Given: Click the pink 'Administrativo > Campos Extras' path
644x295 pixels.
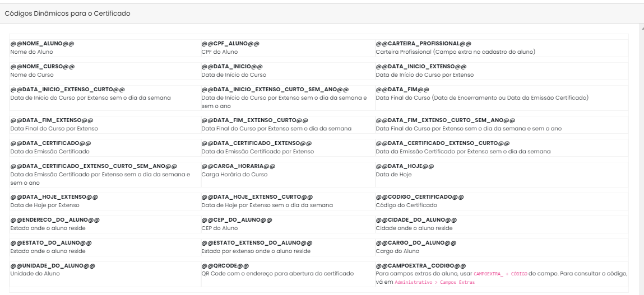Looking at the screenshot, I should 434,282.
